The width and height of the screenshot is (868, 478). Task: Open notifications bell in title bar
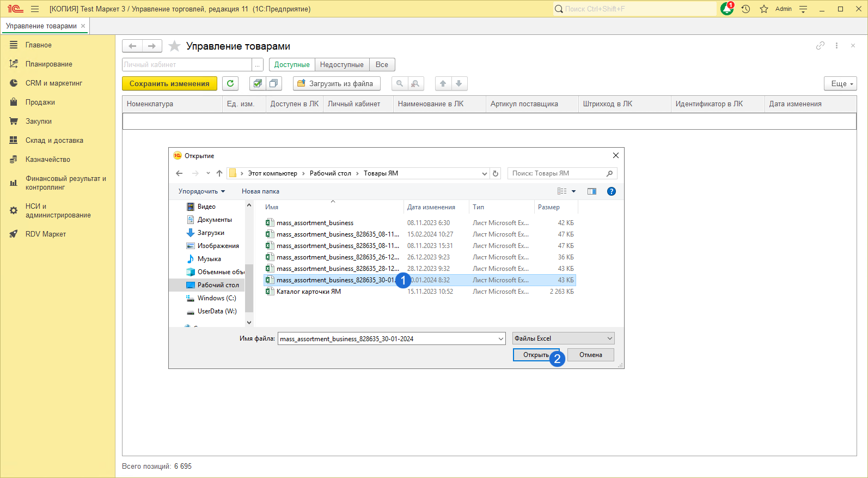pos(726,9)
